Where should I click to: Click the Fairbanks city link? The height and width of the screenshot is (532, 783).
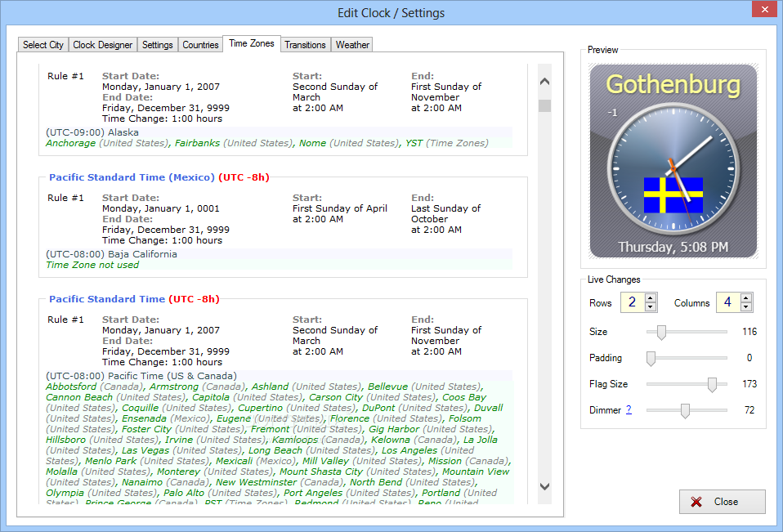(x=197, y=143)
